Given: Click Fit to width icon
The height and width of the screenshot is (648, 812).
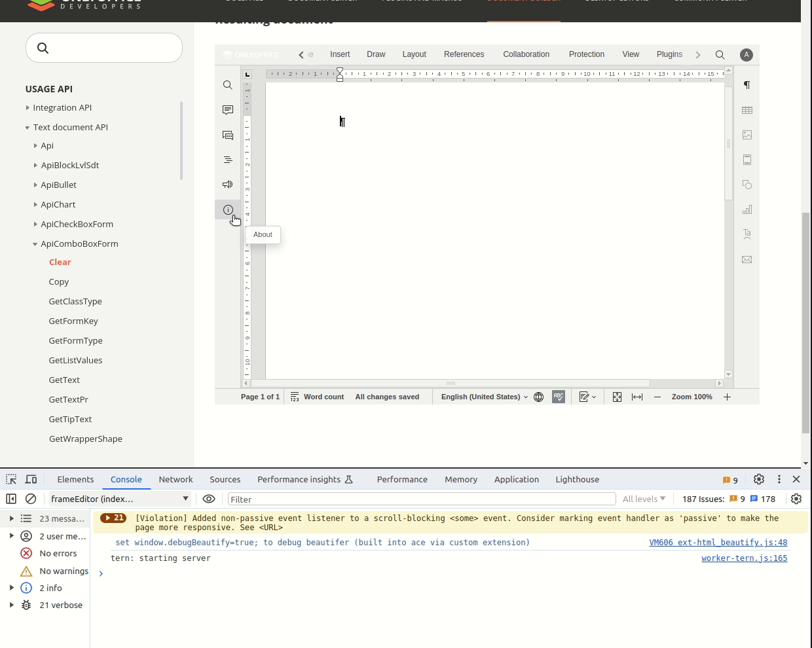Looking at the screenshot, I should pyautogui.click(x=637, y=397).
